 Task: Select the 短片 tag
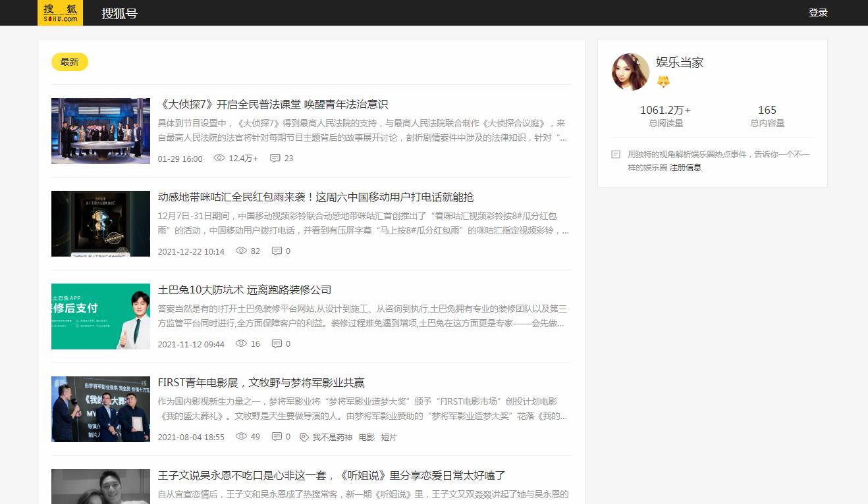(389, 437)
